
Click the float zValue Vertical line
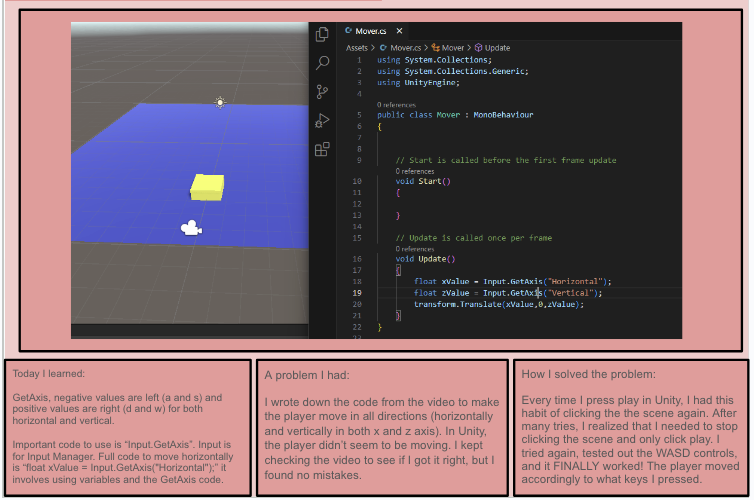508,293
